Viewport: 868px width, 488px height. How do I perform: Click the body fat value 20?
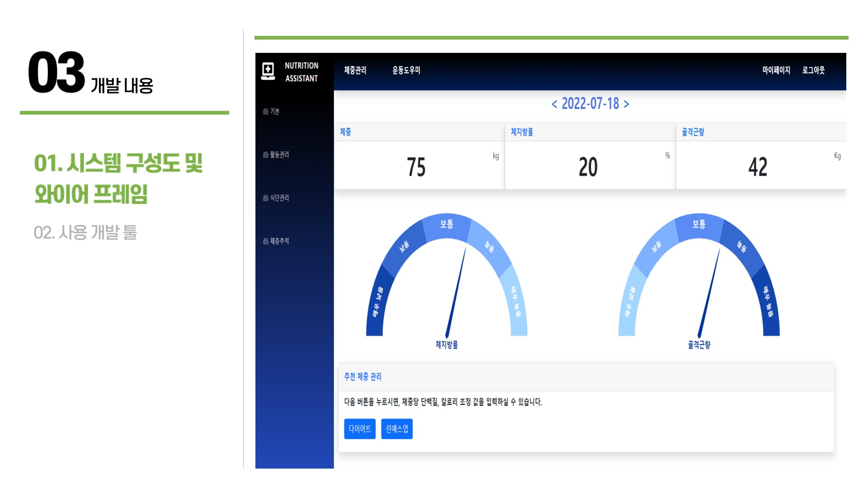[588, 167]
